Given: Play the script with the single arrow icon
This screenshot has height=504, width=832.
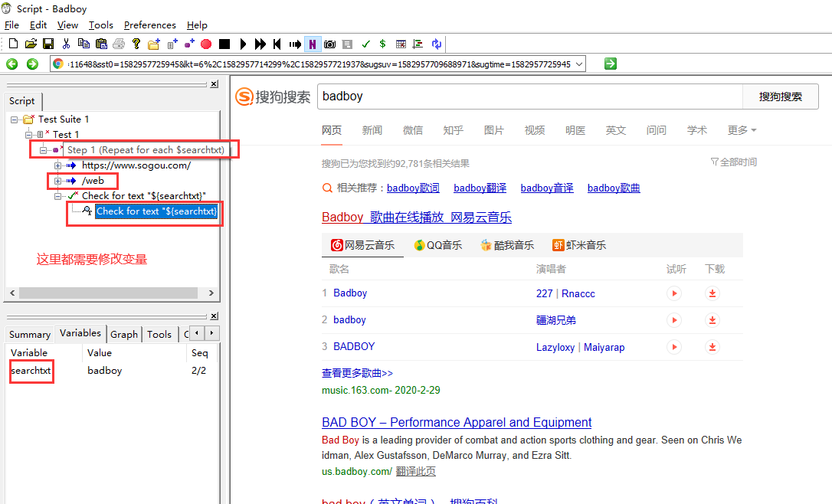Looking at the screenshot, I should point(243,44).
